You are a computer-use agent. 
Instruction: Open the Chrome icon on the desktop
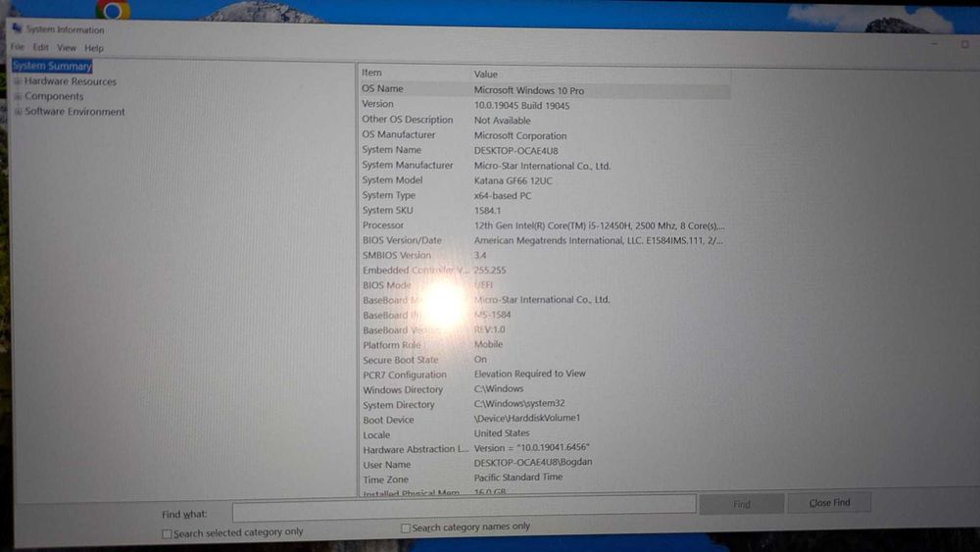point(113,10)
